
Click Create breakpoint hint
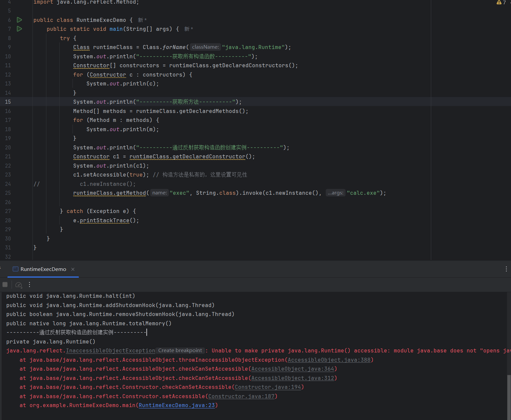pos(180,350)
